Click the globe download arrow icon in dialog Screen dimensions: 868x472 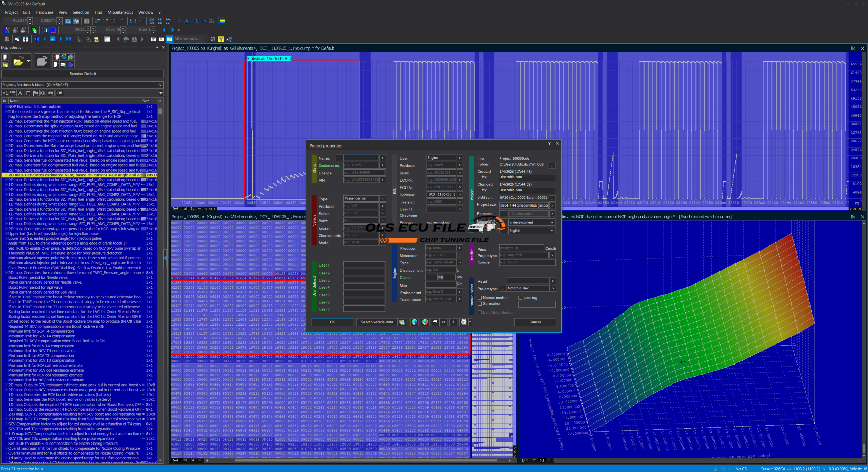(x=414, y=322)
